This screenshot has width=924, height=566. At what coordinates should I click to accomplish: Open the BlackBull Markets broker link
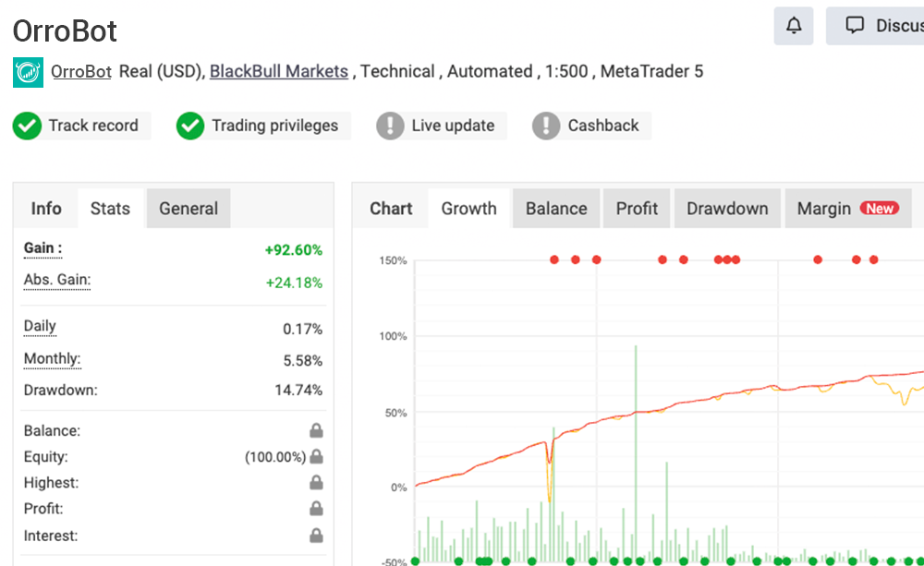(x=279, y=71)
